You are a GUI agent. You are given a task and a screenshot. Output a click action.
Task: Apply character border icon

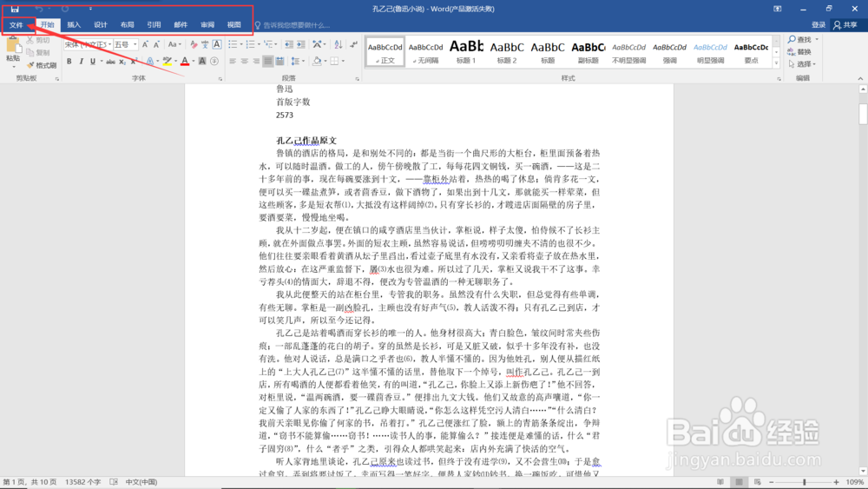pos(217,44)
